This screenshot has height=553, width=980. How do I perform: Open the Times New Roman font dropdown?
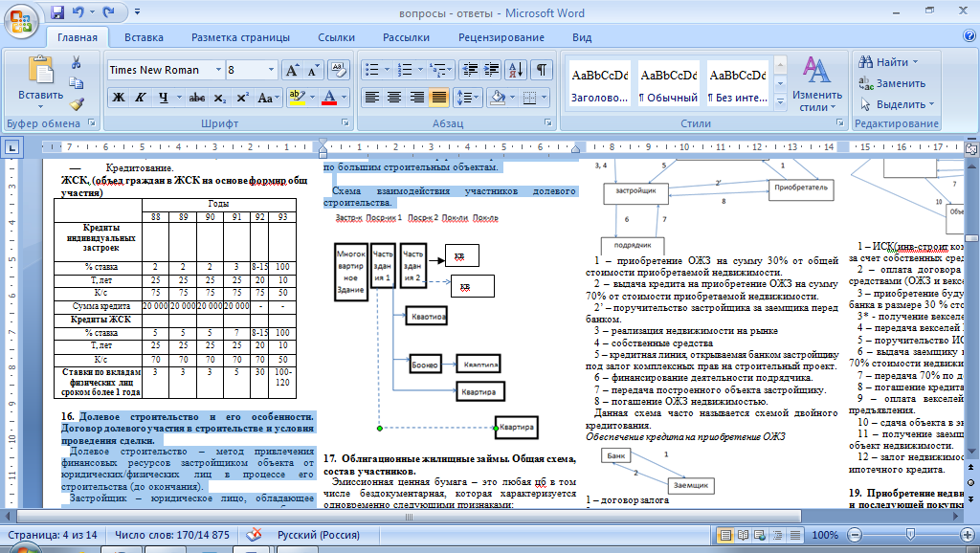(218, 70)
